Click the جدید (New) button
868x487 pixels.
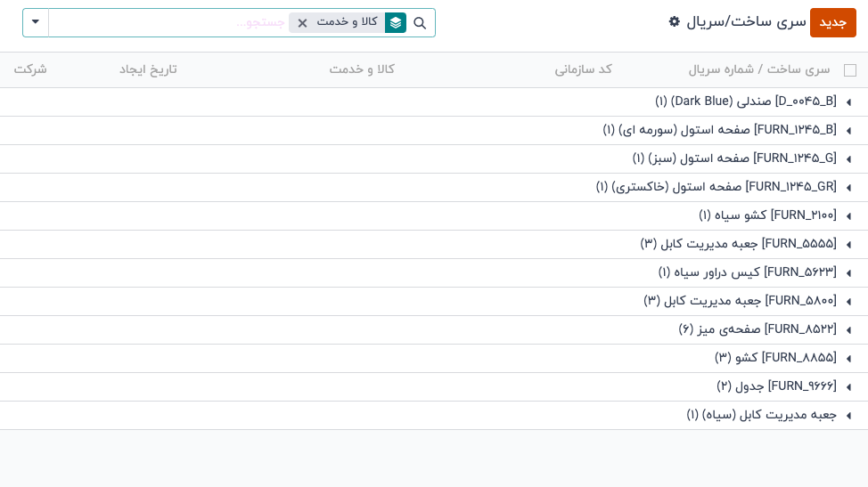[832, 22]
